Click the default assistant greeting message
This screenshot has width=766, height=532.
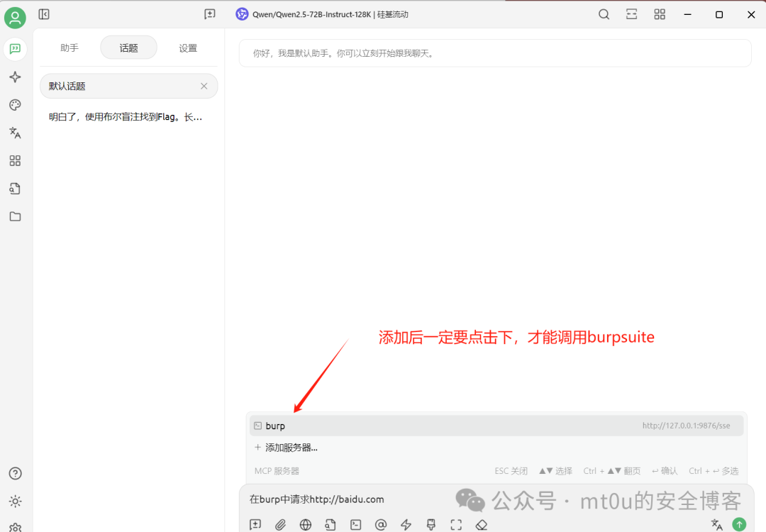tap(495, 53)
